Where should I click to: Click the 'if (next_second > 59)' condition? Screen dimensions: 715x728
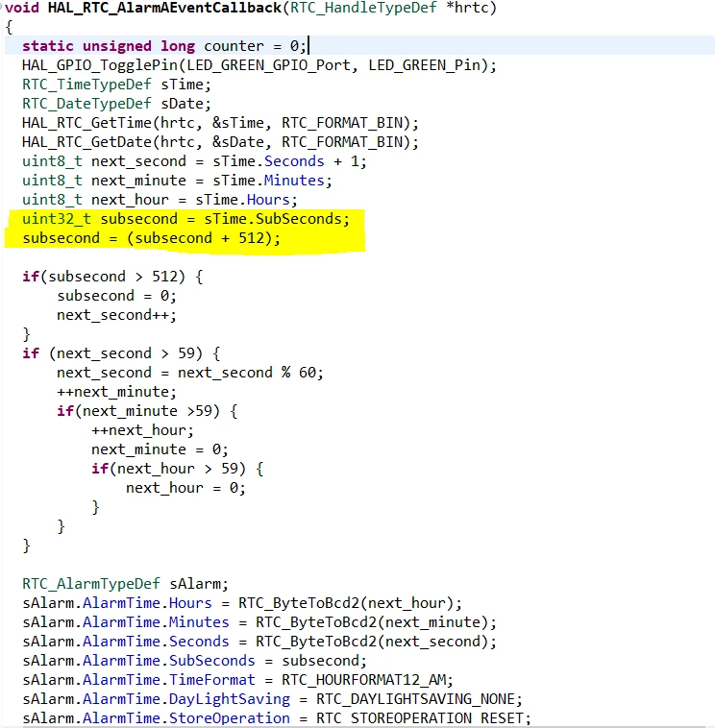[x=121, y=353]
